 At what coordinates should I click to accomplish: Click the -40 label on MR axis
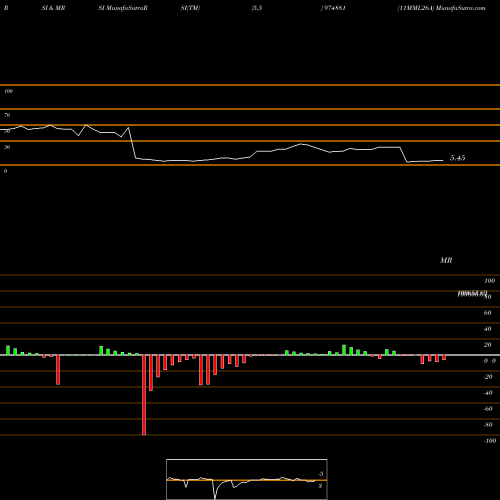488,393
